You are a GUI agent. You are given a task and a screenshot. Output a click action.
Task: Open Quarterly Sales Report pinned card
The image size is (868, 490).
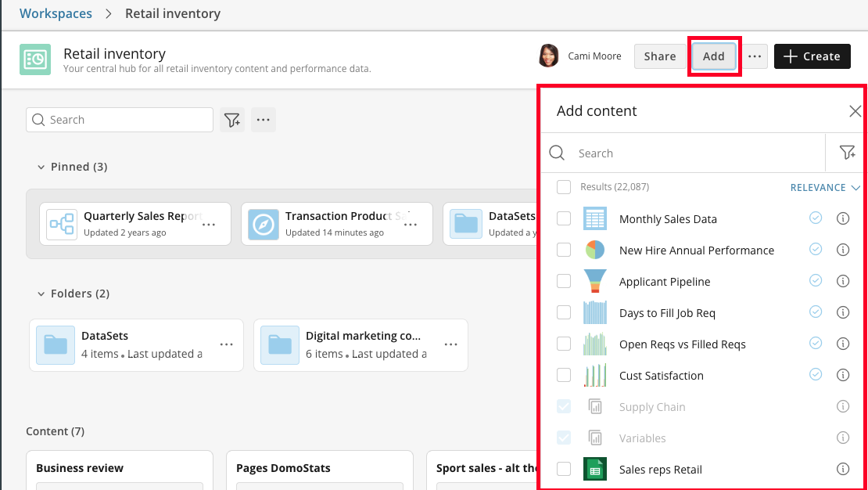point(135,224)
